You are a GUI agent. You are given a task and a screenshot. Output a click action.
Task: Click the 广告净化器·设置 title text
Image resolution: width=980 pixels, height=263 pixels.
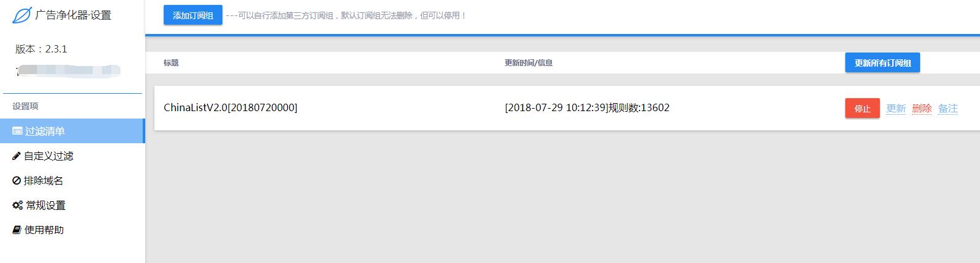pos(73,15)
